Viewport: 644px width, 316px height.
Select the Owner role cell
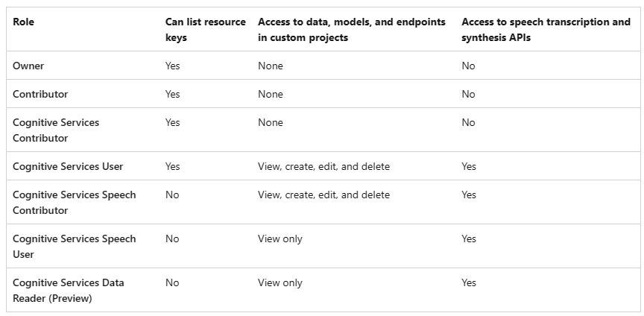(28, 66)
